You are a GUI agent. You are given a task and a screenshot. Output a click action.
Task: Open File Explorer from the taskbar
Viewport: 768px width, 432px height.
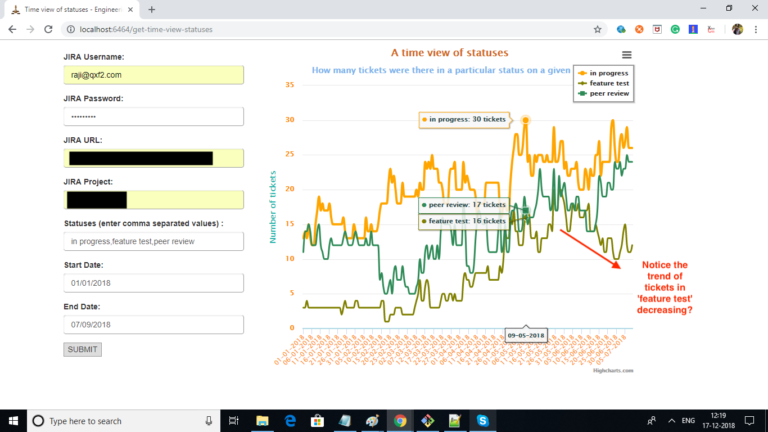pyautogui.click(x=262, y=421)
